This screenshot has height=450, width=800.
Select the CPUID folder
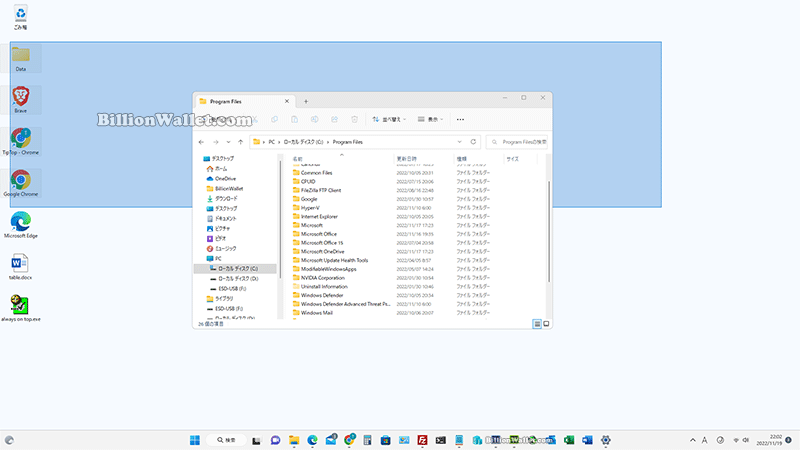[304, 181]
